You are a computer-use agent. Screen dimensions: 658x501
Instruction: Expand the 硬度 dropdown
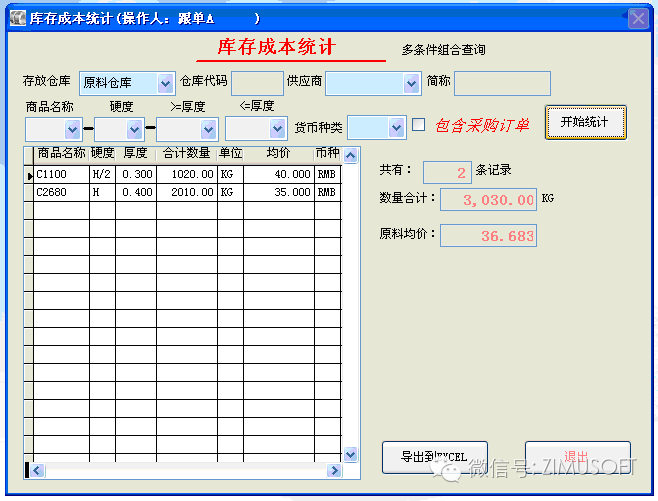135,129
